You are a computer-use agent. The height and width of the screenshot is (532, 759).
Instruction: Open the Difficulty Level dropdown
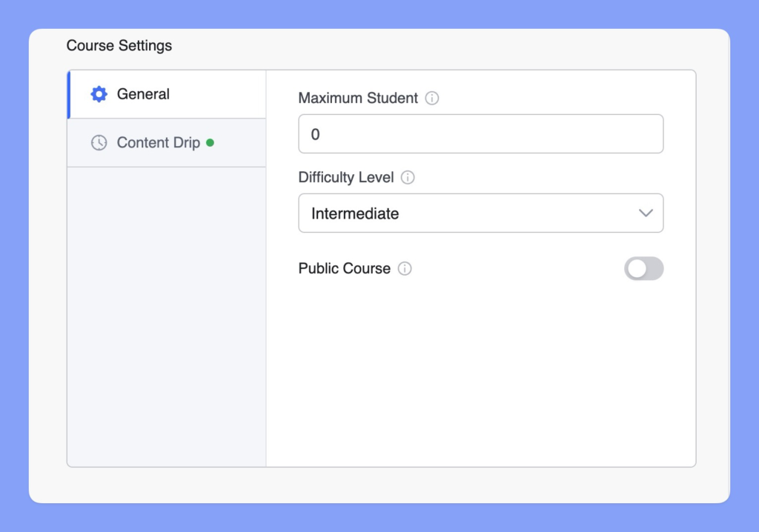click(x=480, y=213)
